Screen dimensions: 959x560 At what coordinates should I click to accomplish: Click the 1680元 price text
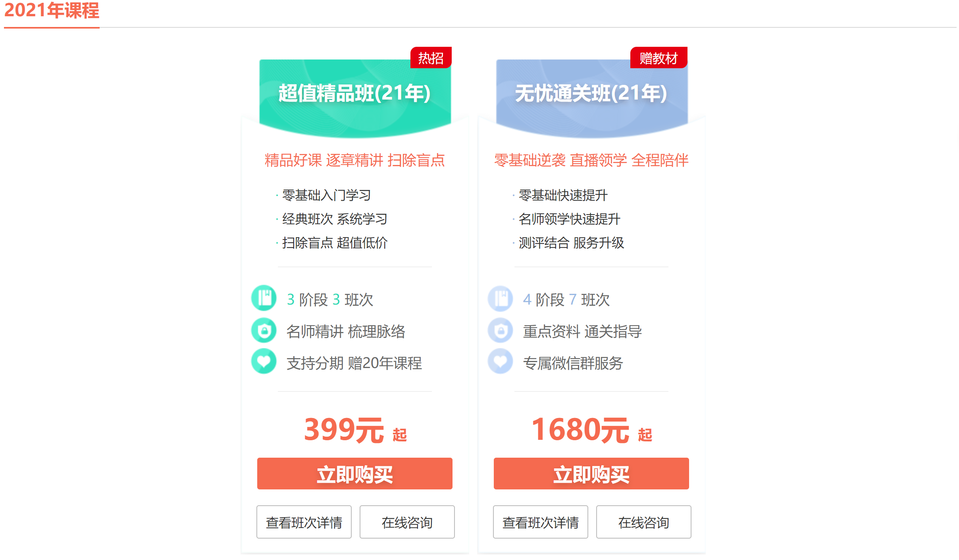click(x=580, y=429)
